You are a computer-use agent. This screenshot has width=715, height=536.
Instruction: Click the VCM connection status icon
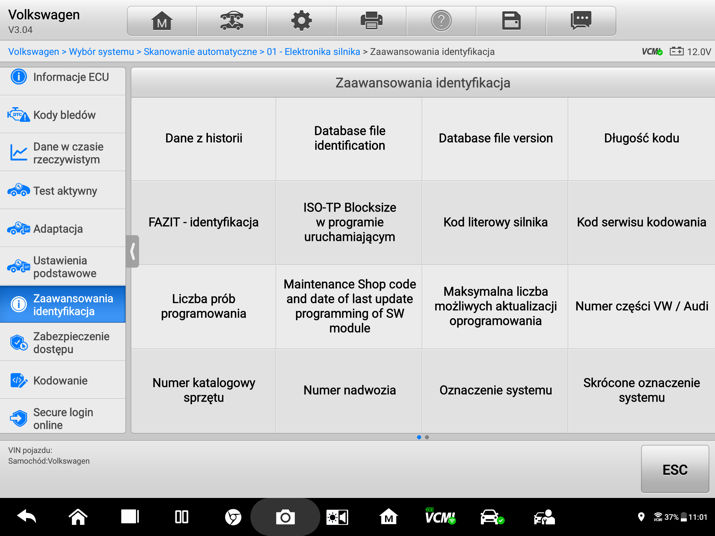click(x=652, y=52)
